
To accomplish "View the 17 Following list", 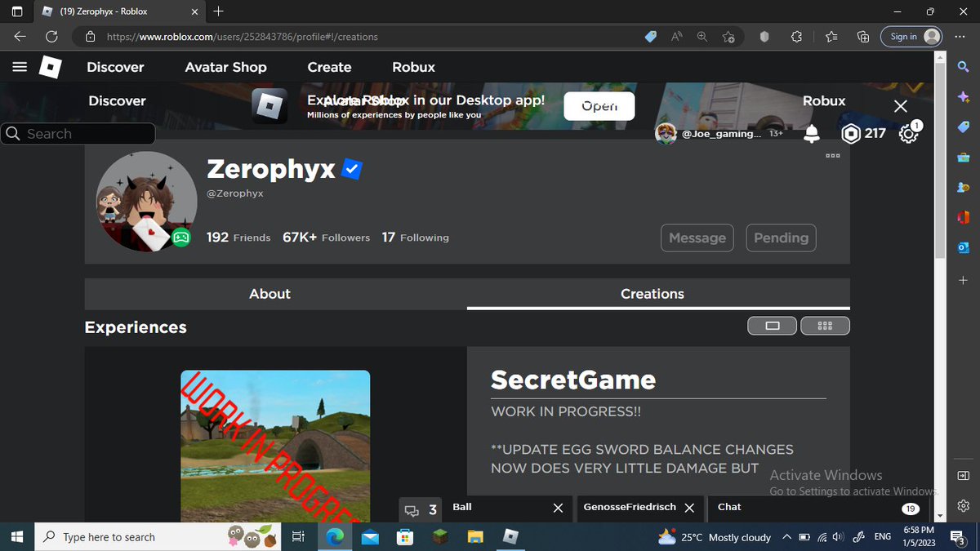I will (415, 238).
